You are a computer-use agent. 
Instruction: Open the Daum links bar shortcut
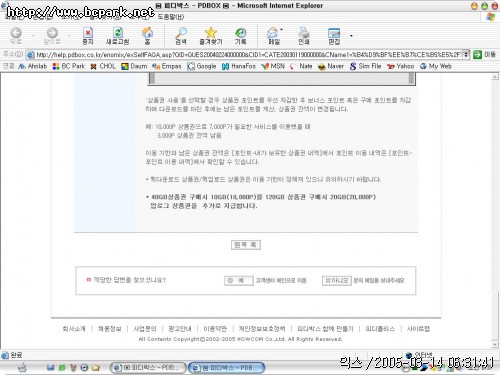(134, 66)
